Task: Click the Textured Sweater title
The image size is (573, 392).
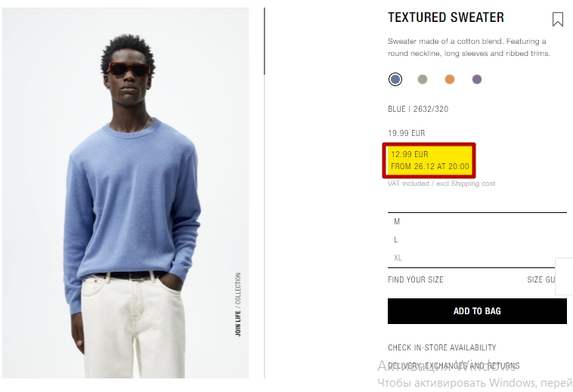Action: click(x=446, y=17)
